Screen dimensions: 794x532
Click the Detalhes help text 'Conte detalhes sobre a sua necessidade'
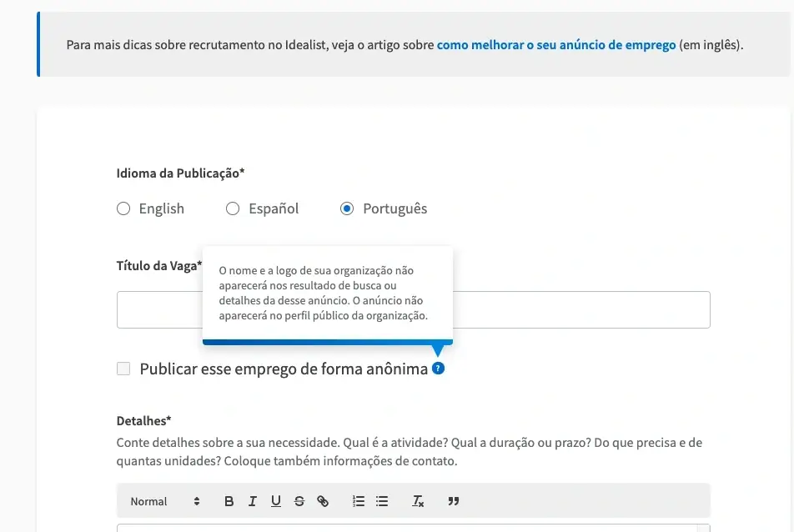coord(410,451)
